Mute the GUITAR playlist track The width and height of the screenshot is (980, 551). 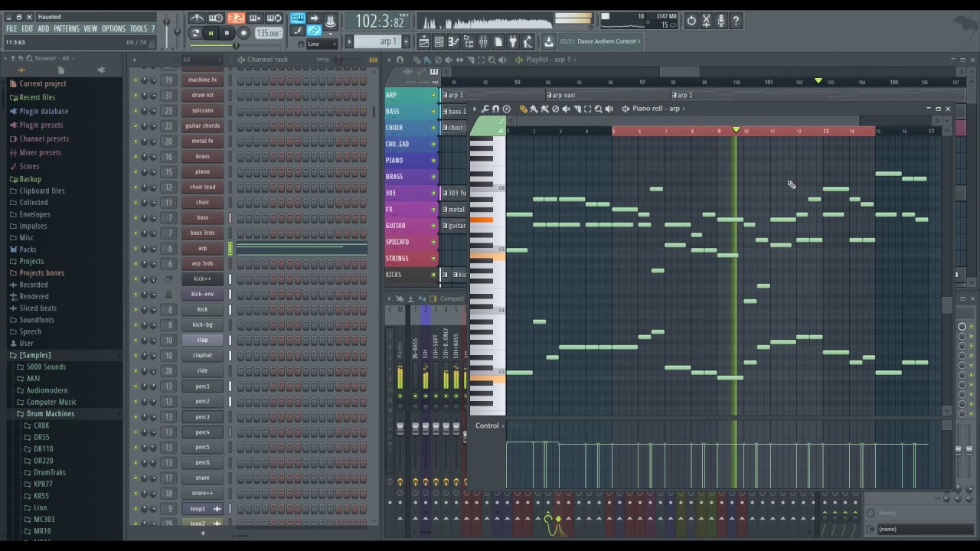coord(433,226)
